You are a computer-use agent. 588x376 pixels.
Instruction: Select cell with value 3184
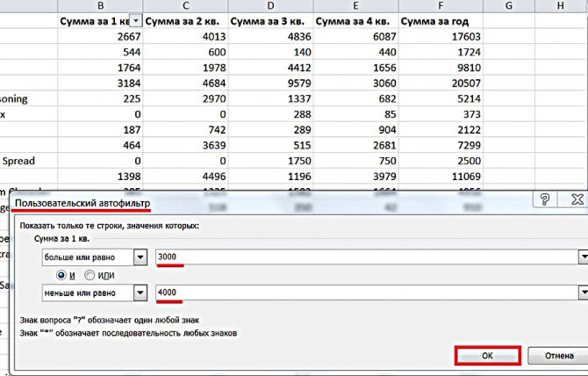coord(100,83)
